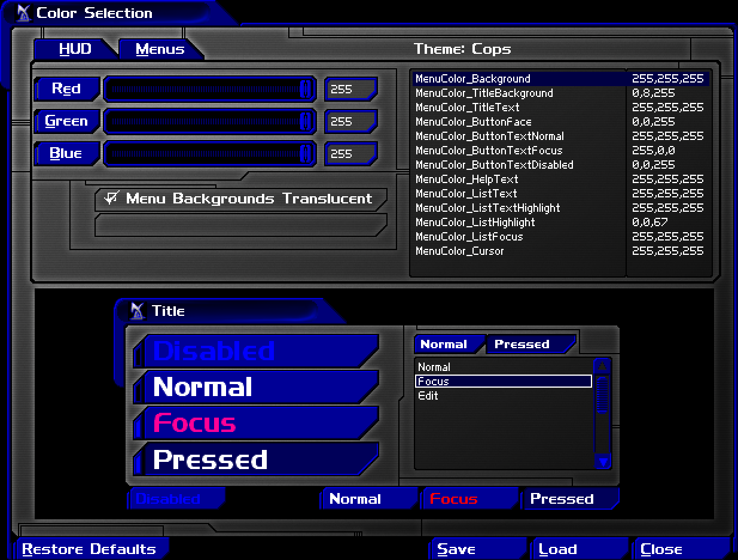Click the scroll down arrow in preview list
The image size is (738, 560).
602,461
